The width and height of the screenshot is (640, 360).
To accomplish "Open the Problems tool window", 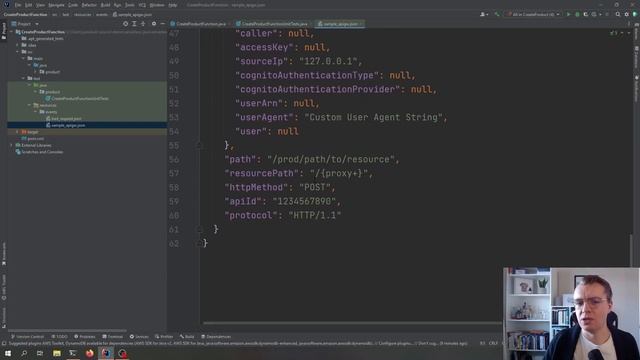I will click(84, 337).
